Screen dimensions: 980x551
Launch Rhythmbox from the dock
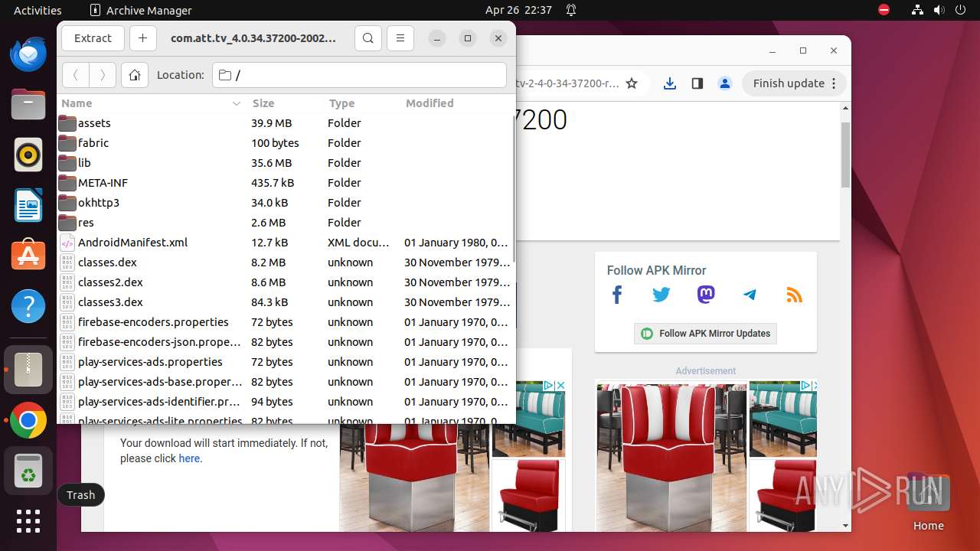tap(28, 155)
